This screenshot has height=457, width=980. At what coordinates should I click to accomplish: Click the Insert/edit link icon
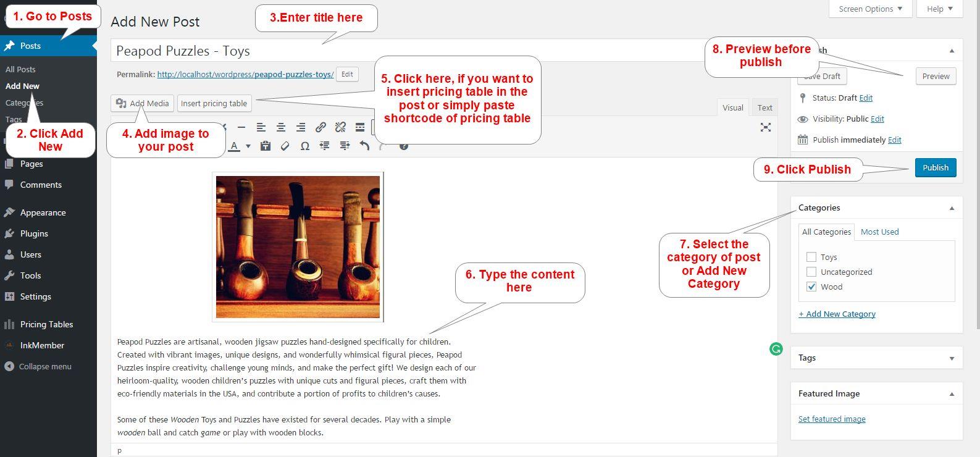(320, 127)
